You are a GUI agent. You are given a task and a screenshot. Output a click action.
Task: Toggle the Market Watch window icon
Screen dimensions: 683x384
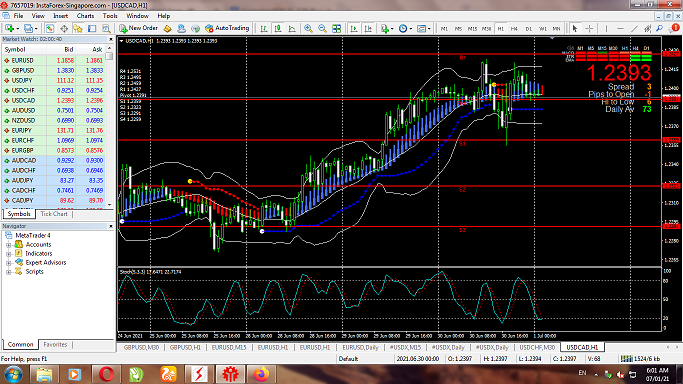click(50, 28)
